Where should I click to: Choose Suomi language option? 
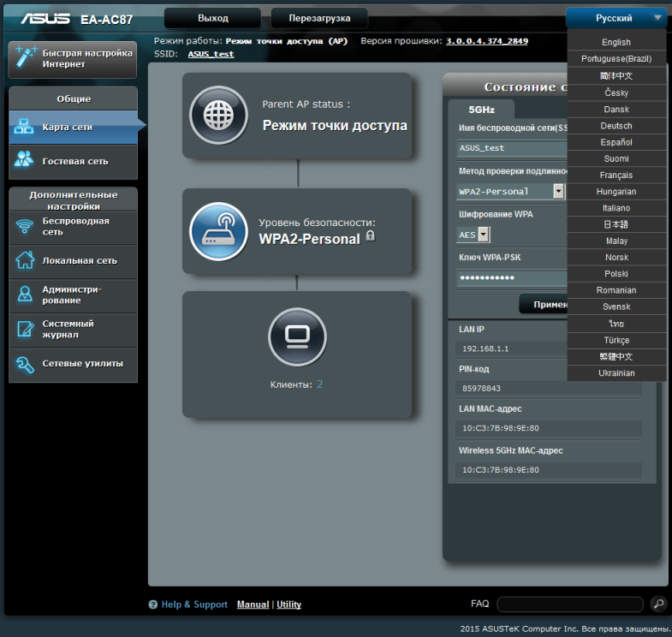coord(616,158)
